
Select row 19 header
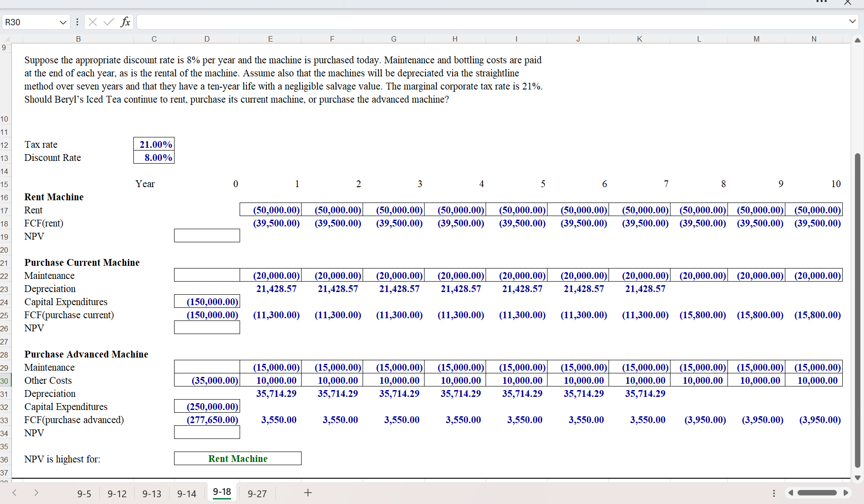coord(5,236)
